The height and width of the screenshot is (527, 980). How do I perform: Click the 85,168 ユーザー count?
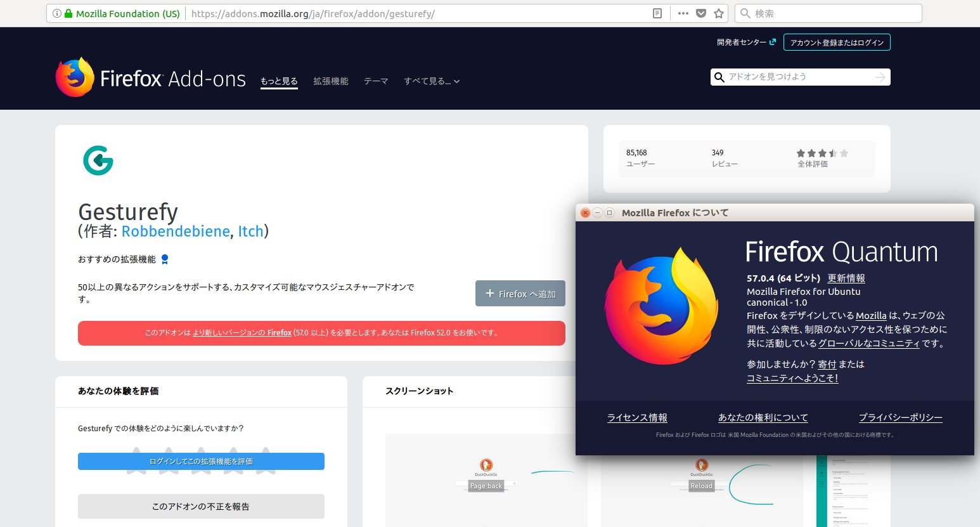point(640,158)
